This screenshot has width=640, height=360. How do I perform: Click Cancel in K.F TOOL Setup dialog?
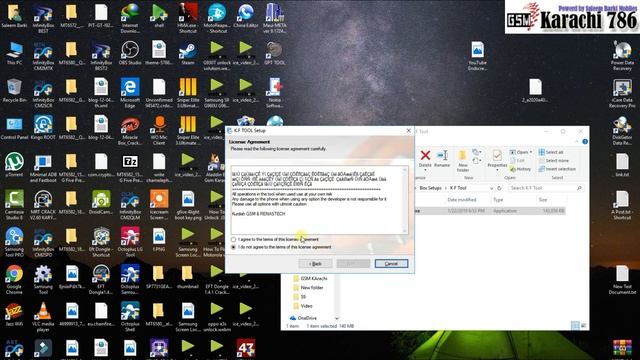coord(391,264)
